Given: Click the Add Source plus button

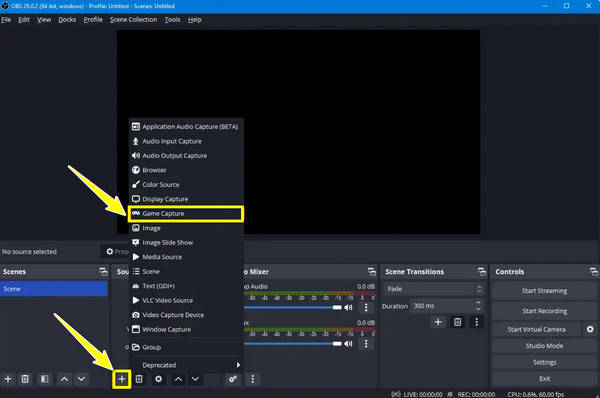Looking at the screenshot, I should pyautogui.click(x=122, y=379).
